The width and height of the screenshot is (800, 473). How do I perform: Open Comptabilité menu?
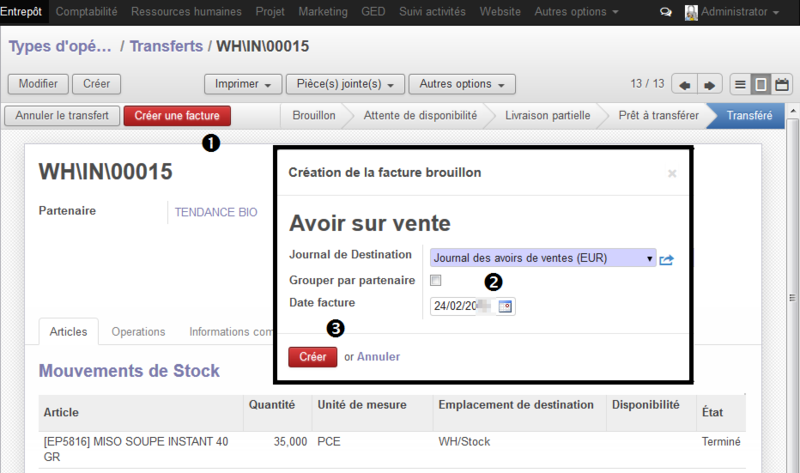pyautogui.click(x=86, y=12)
